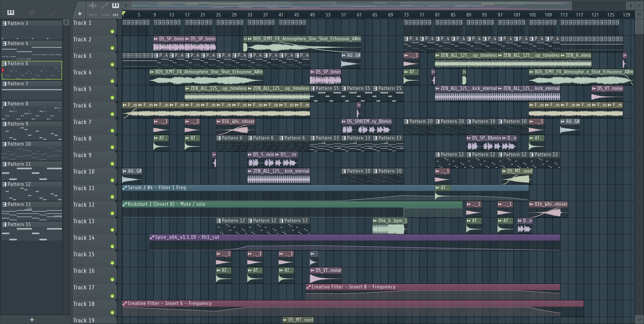Screen dimensions: 644x324
Task: Click the Track 12 name header
Action: (x=84, y=205)
